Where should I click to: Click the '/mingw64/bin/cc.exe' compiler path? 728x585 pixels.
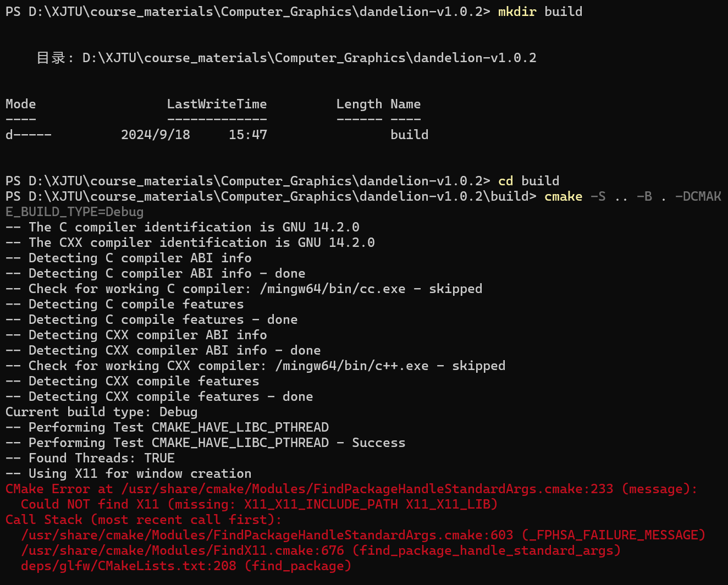pyautogui.click(x=333, y=289)
